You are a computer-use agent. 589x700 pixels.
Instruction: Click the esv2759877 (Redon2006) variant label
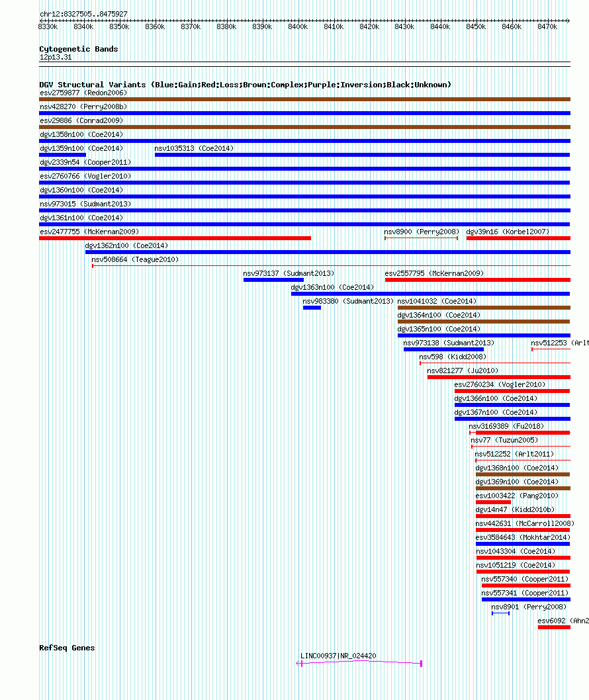pyautogui.click(x=83, y=93)
